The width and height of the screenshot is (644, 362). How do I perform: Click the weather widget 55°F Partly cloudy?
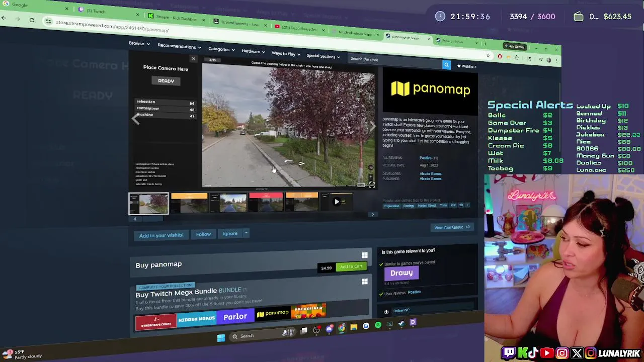[22, 354]
